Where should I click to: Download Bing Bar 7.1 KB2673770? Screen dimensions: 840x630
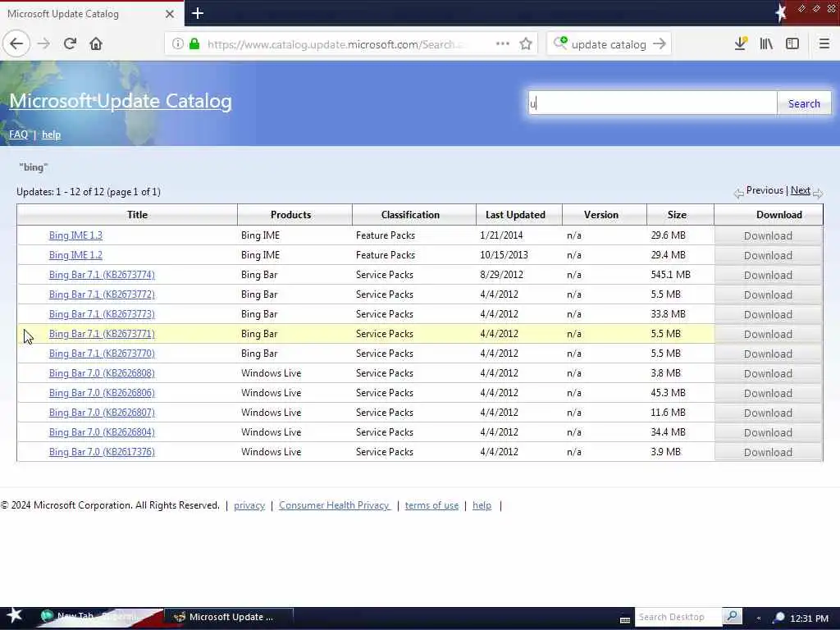[768, 354]
